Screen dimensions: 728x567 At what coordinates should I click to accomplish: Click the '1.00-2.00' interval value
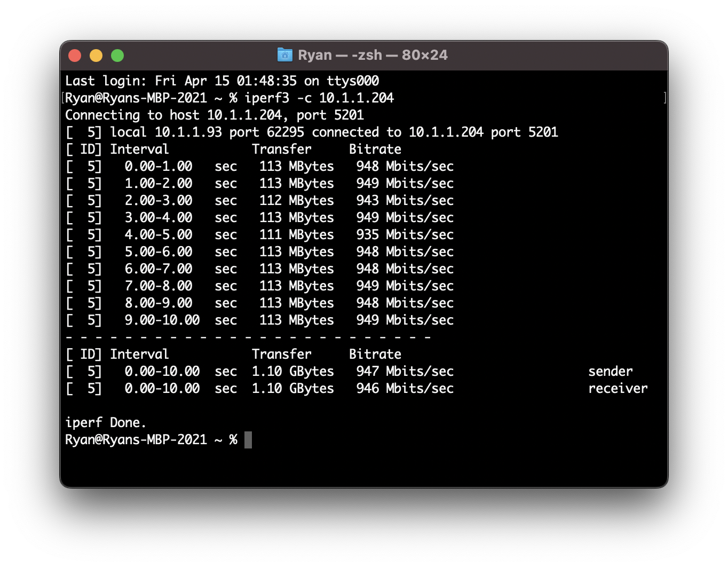[159, 184]
